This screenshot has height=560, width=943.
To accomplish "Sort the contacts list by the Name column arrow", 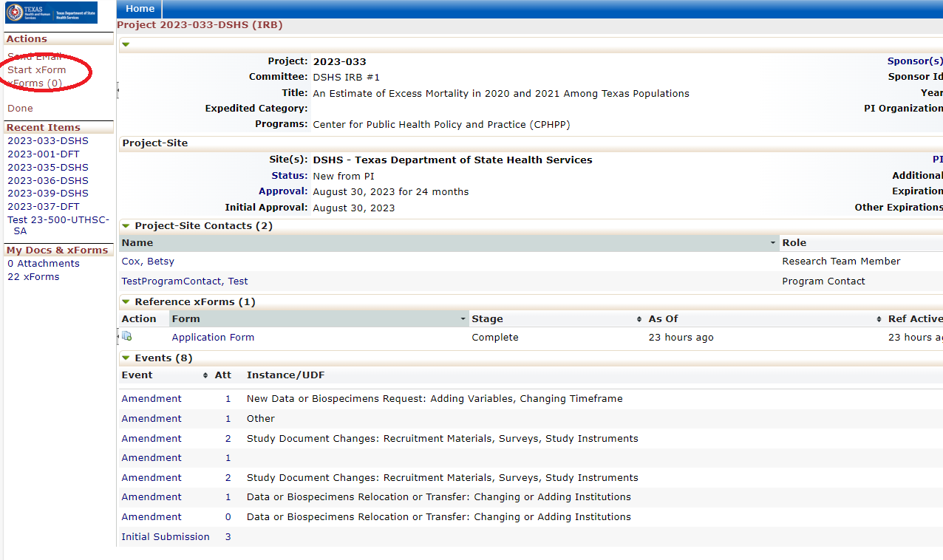I will (x=773, y=242).
